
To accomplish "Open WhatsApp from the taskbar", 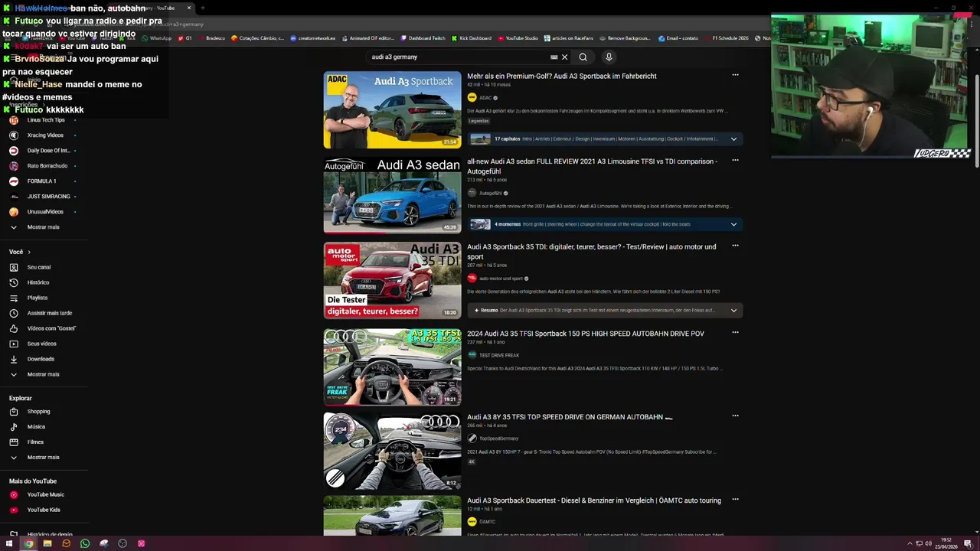I will coord(85,543).
